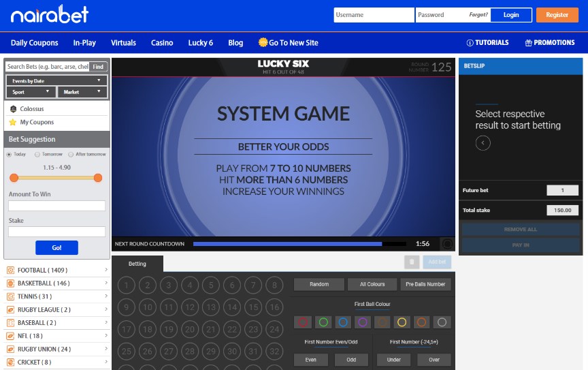
Task: Expand the NFL ( 18 ) category
Action: click(57, 336)
